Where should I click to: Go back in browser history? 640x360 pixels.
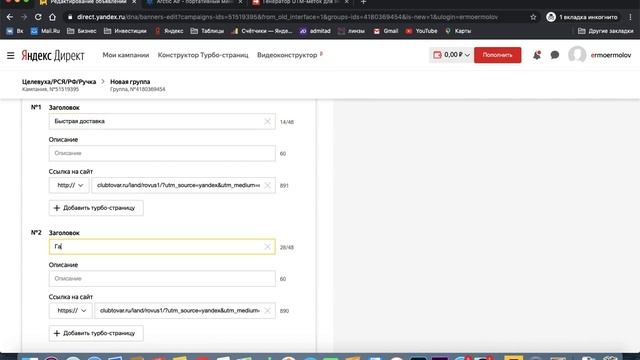[x=10, y=17]
